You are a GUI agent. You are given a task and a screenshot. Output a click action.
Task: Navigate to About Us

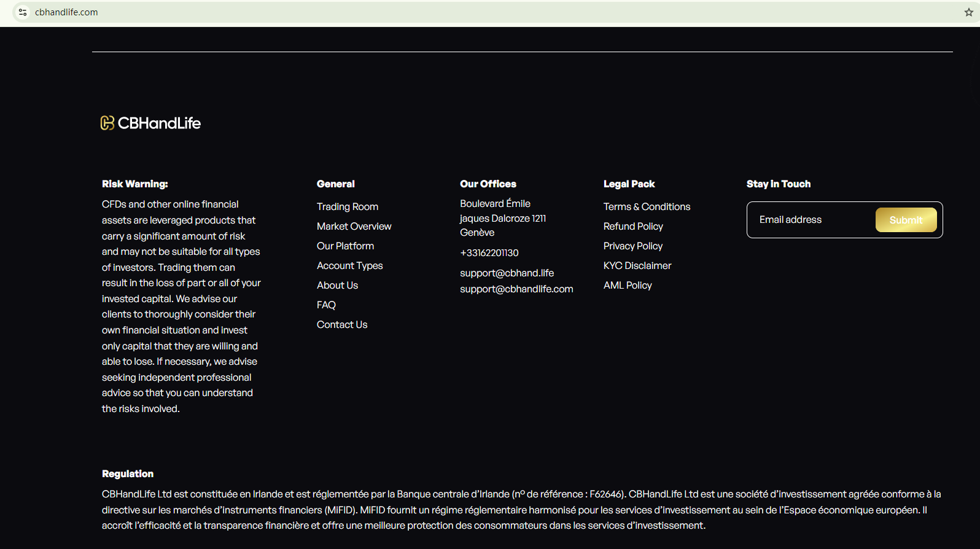[x=337, y=286]
